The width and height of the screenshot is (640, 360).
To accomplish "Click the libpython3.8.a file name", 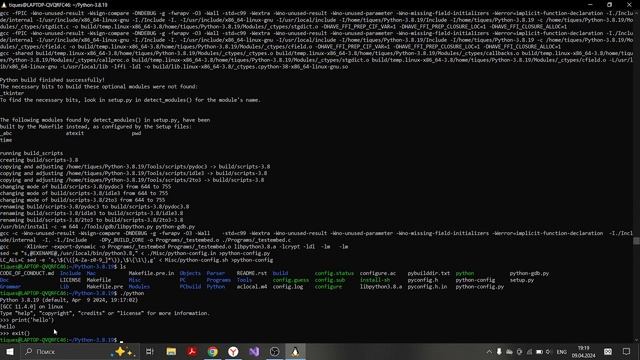I will coord(381,287).
